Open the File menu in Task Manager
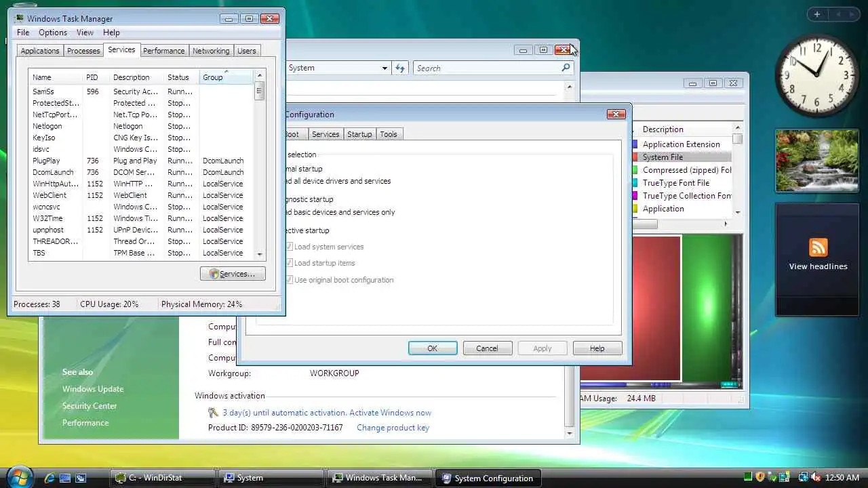The height and width of the screenshot is (488, 868). coord(23,33)
